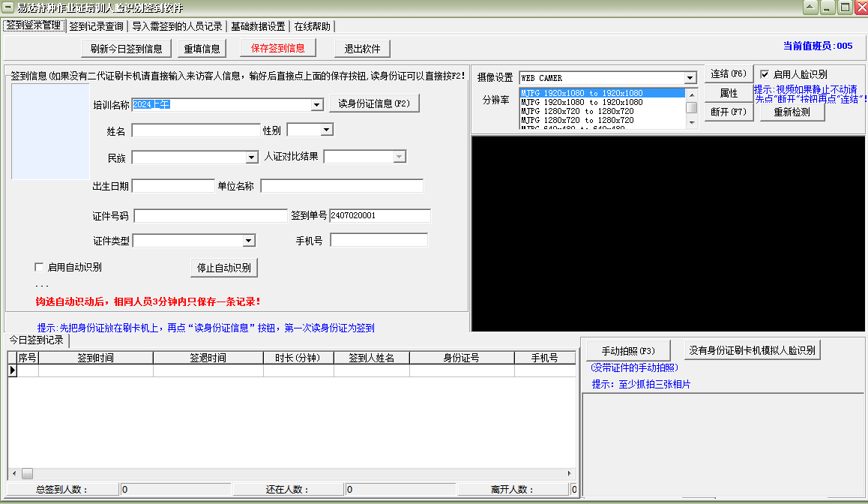Open the 人证对比结果 dropdown
This screenshot has width=868, height=504.
coord(399,157)
